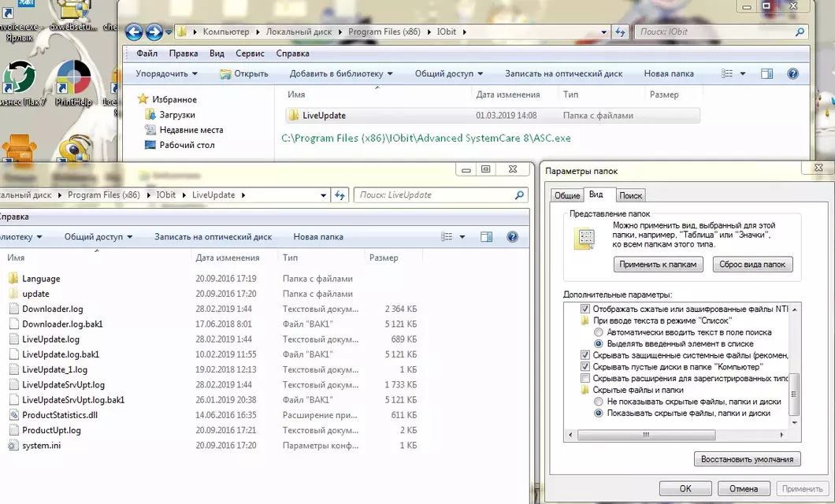
Task: Click view mode icon in IObit window toolbar
Action: tap(727, 74)
